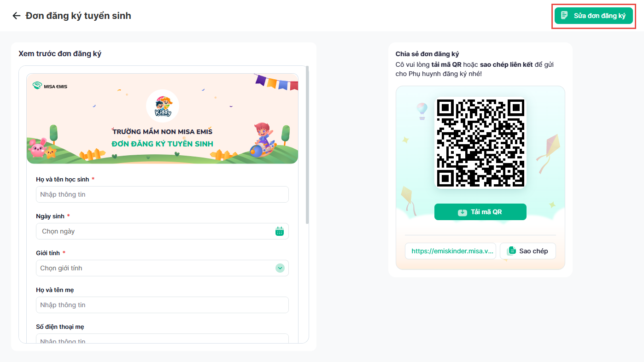The image size is (644, 362).
Task: Open the Chọn giới tính combo box
Action: pyautogui.click(x=162, y=268)
